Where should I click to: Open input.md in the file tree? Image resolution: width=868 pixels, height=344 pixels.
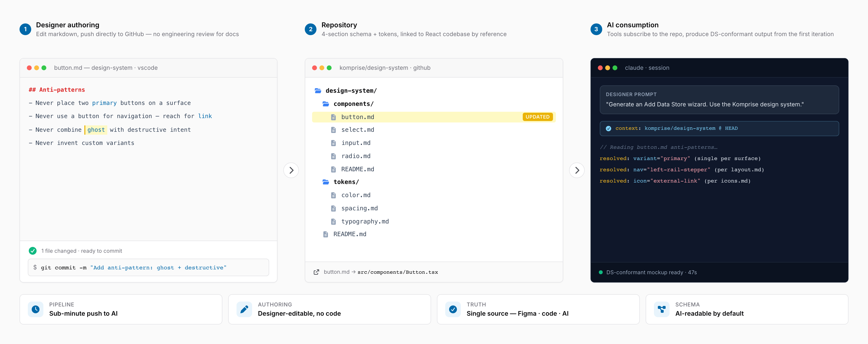tap(356, 143)
